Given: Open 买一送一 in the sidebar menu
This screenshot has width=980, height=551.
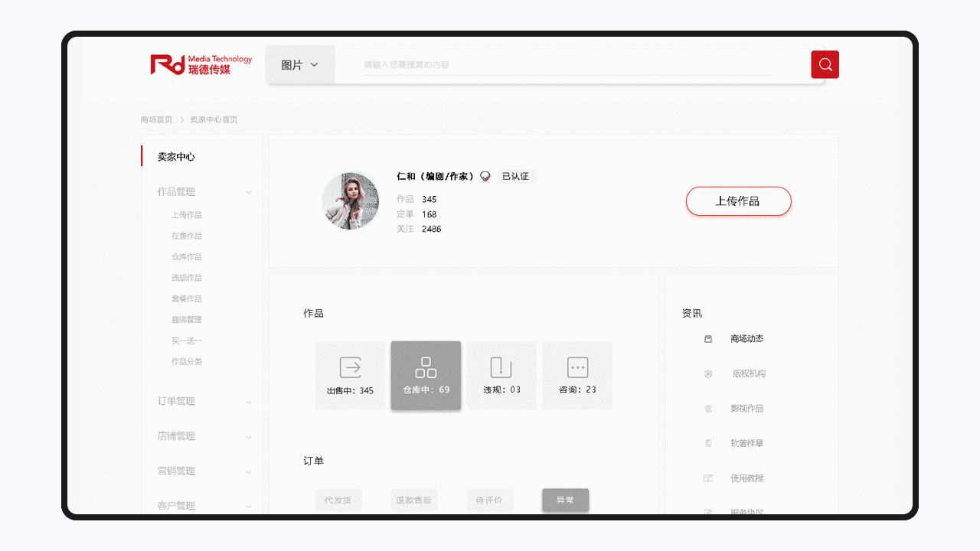Looking at the screenshot, I should (x=187, y=341).
